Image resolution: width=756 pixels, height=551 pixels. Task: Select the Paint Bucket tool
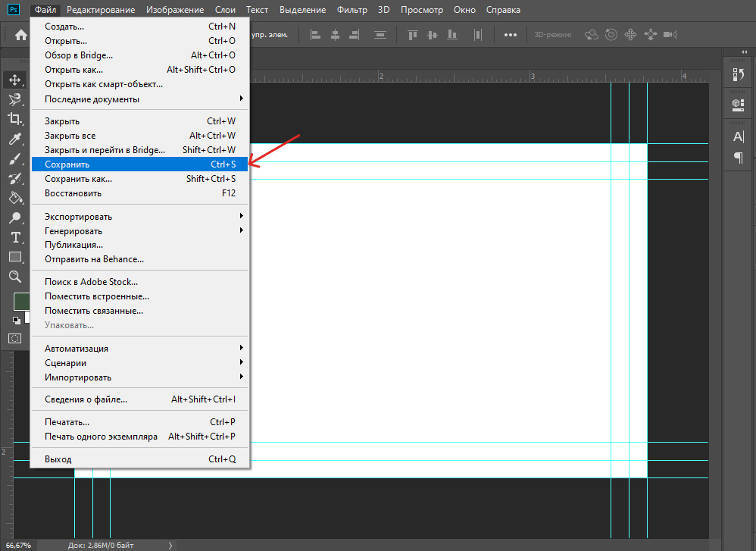14,199
